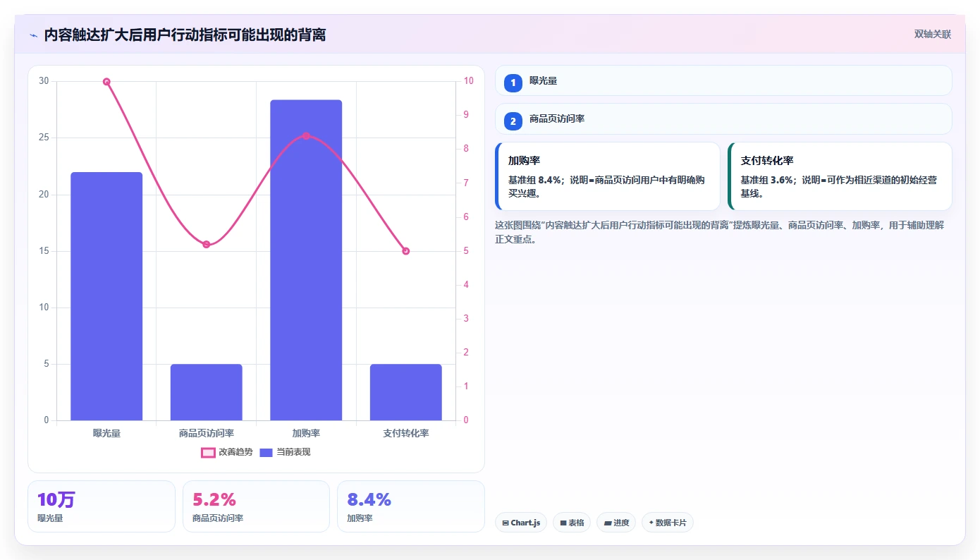980x560 pixels.
Task: Click the 曝光量 bar in the chart
Action: click(106, 296)
